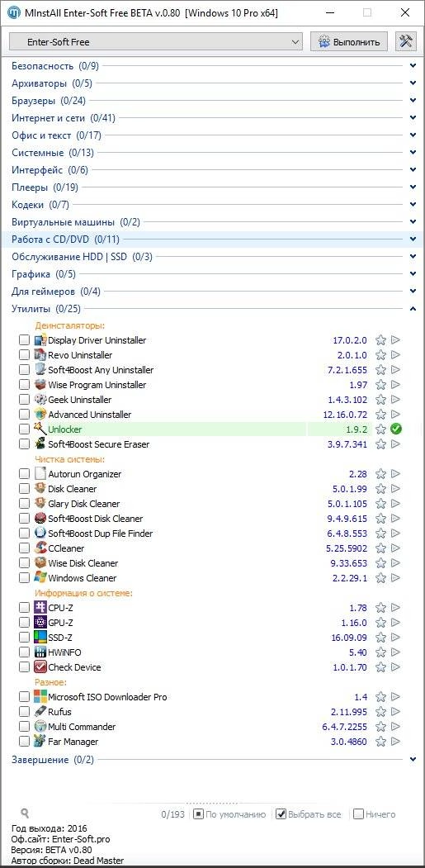Select the Advanced Uninstaller entry name
Image resolution: width=425 pixels, height=868 pixels.
(90, 414)
